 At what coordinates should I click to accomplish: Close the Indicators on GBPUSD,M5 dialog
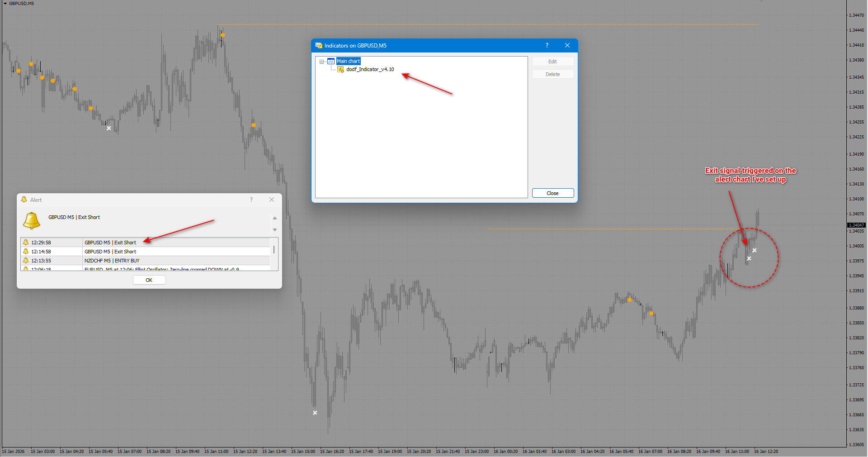point(567,45)
